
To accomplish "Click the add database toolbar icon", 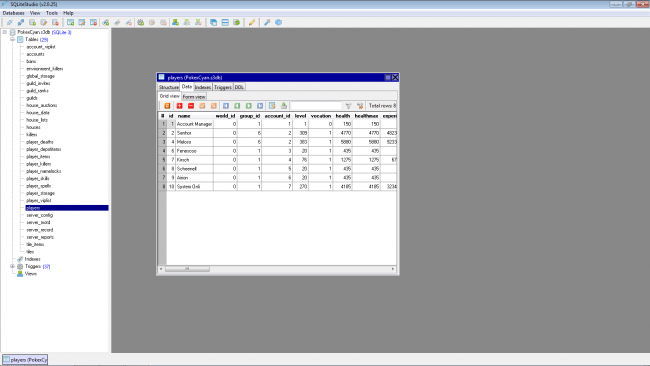I will (32, 22).
